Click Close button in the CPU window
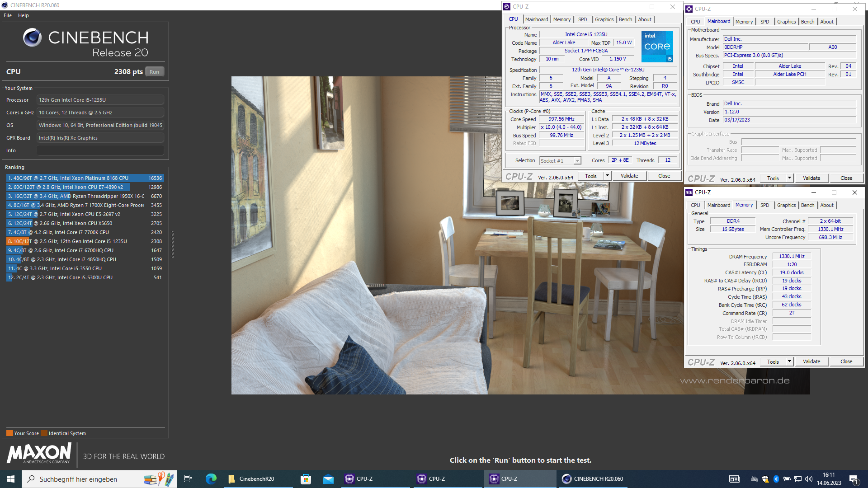The width and height of the screenshot is (868, 488). click(664, 176)
